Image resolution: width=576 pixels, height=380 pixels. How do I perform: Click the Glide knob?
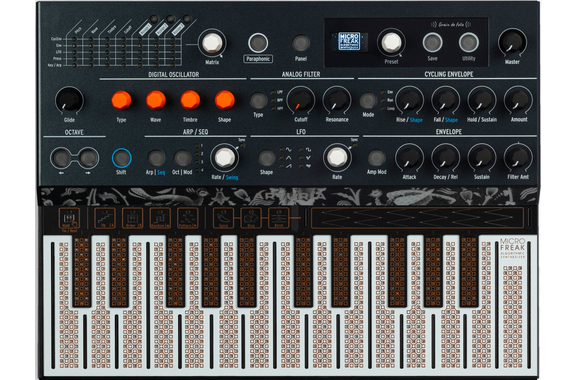[x=69, y=100]
